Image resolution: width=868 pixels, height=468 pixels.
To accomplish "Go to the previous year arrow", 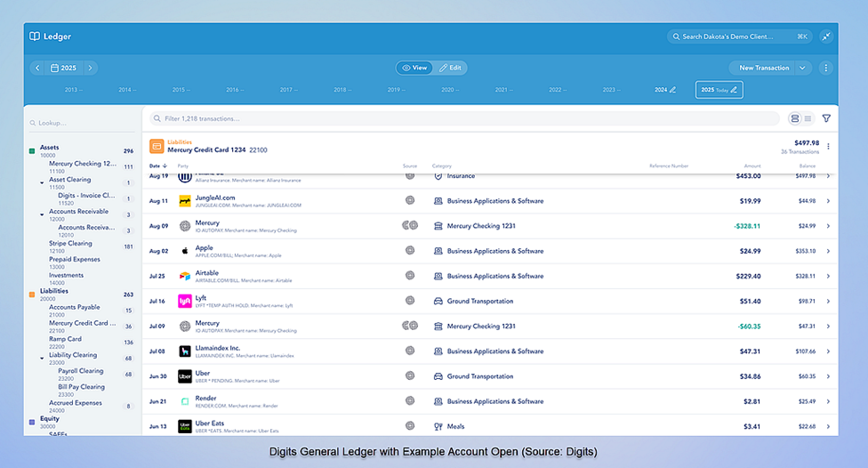I will (37, 68).
